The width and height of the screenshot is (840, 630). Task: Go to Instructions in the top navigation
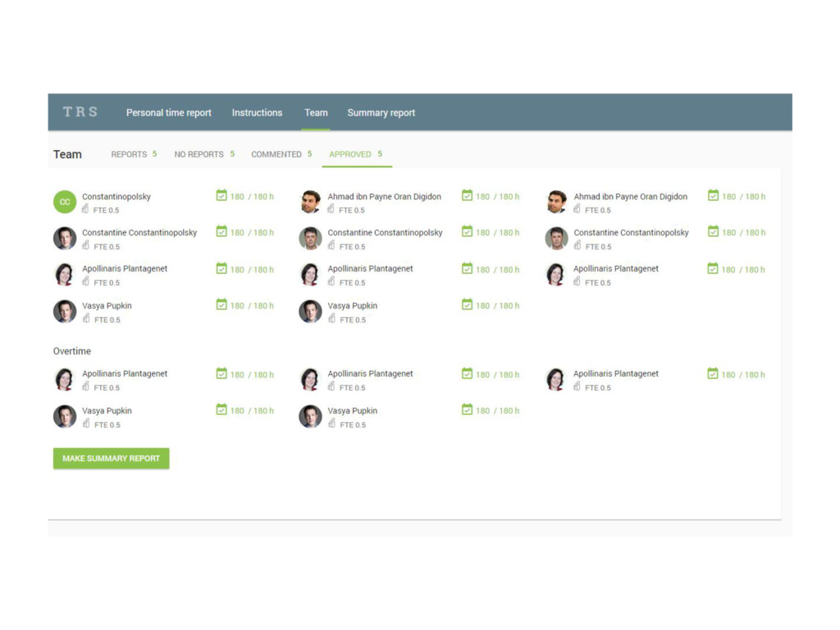click(x=257, y=112)
